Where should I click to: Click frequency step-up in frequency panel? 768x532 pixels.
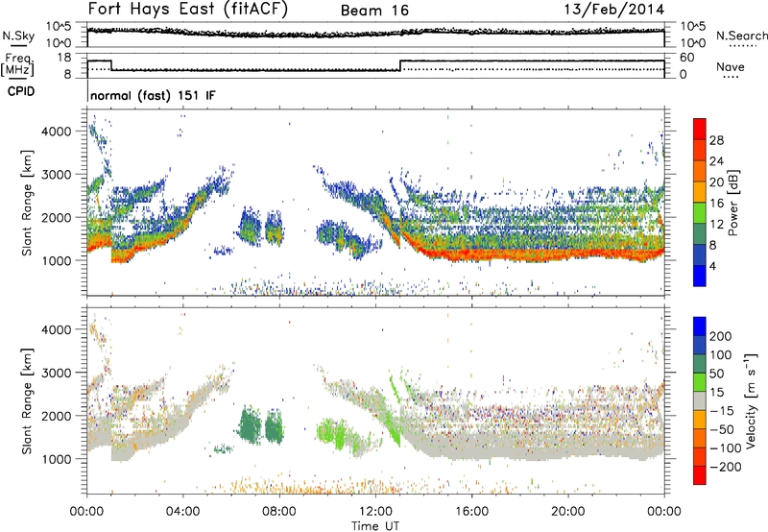pyautogui.click(x=400, y=65)
